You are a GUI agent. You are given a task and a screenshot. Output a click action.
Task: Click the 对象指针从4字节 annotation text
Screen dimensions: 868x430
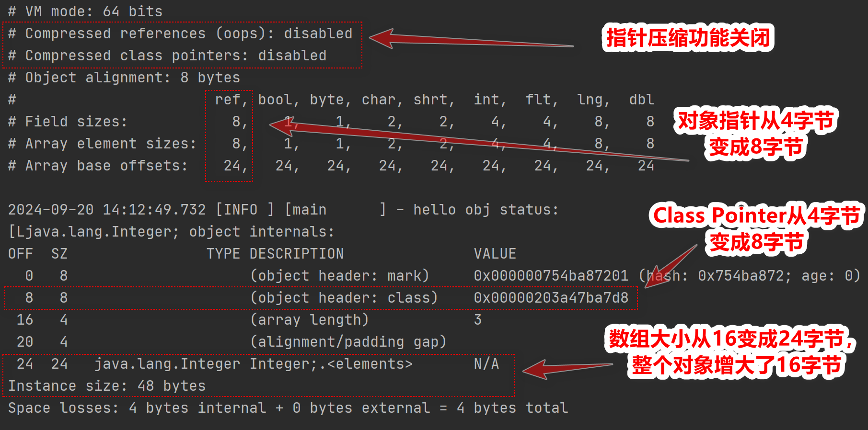pyautogui.click(x=755, y=121)
